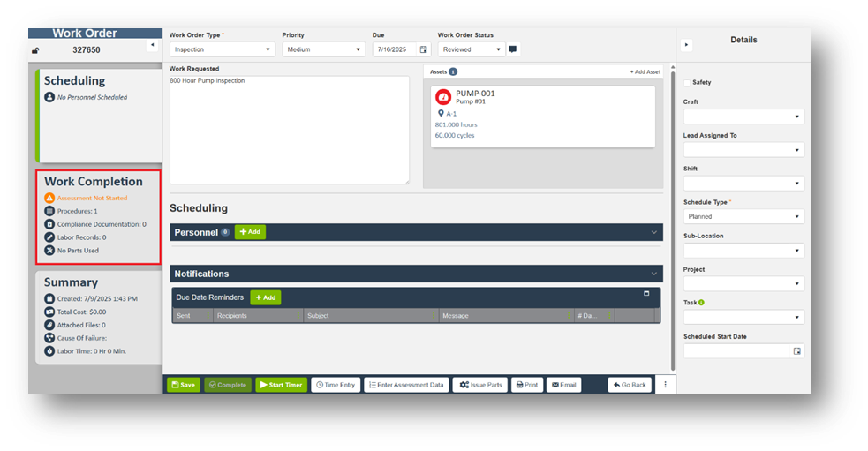Open the three-dot more options menu
The height and width of the screenshot is (451, 868).
[x=665, y=385]
